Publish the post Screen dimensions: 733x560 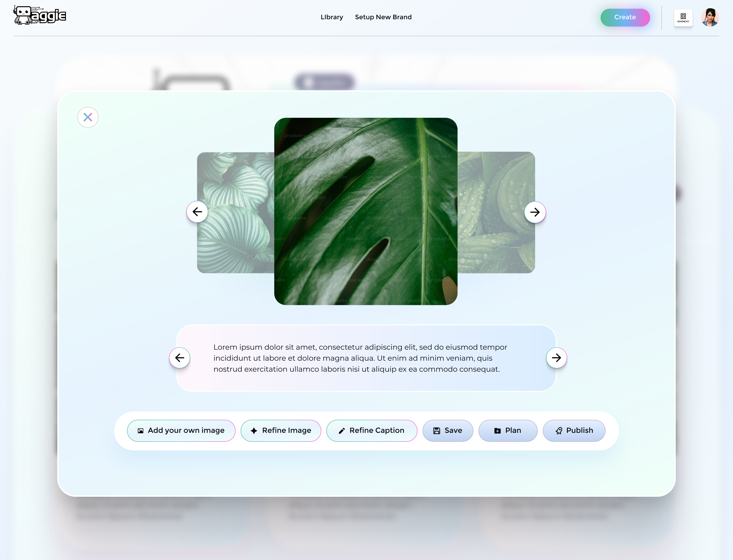pyautogui.click(x=574, y=430)
